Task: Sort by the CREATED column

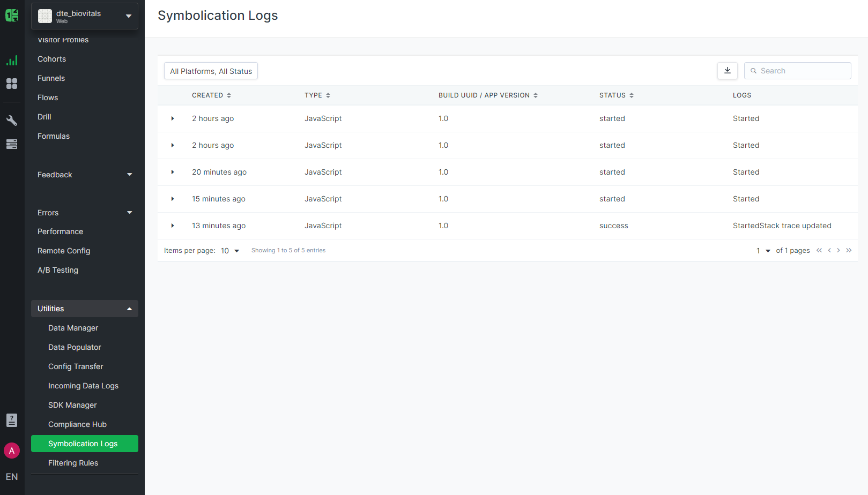Action: tap(211, 95)
